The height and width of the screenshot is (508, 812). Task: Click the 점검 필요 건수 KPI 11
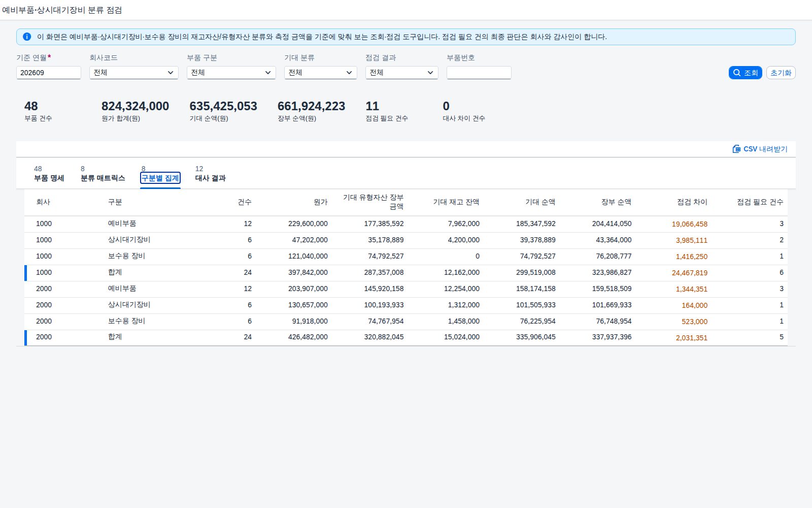pos(373,106)
